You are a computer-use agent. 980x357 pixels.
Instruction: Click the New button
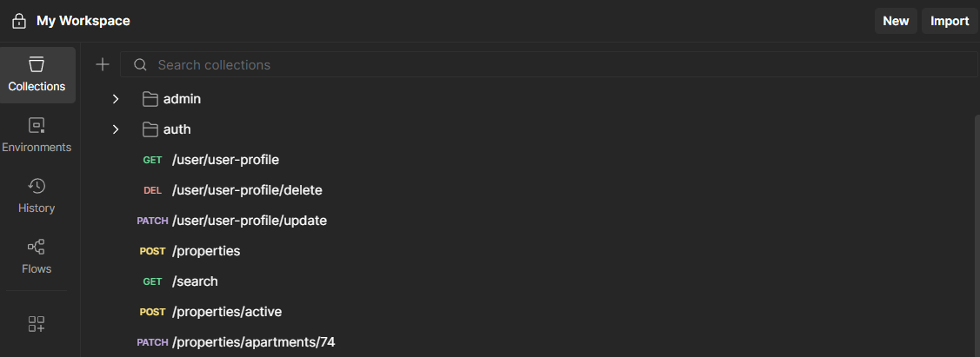coord(896,21)
